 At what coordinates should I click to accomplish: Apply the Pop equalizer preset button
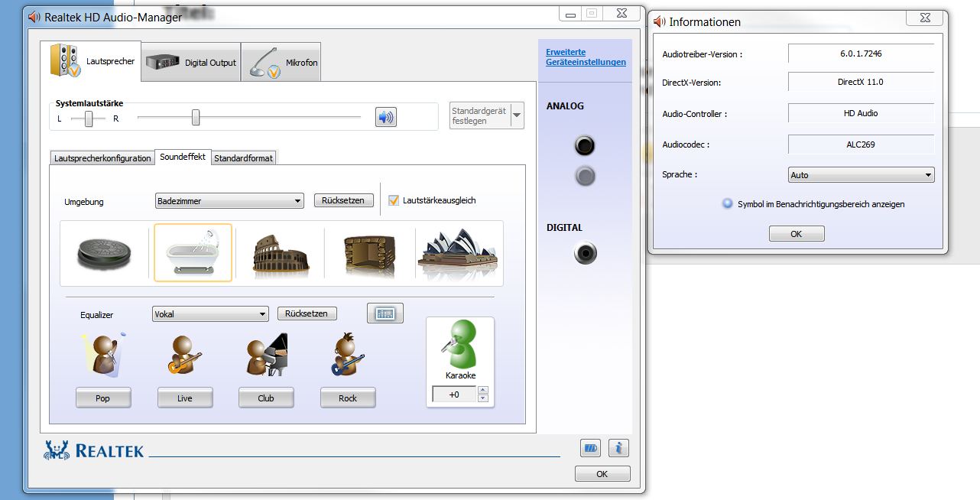[x=103, y=398]
